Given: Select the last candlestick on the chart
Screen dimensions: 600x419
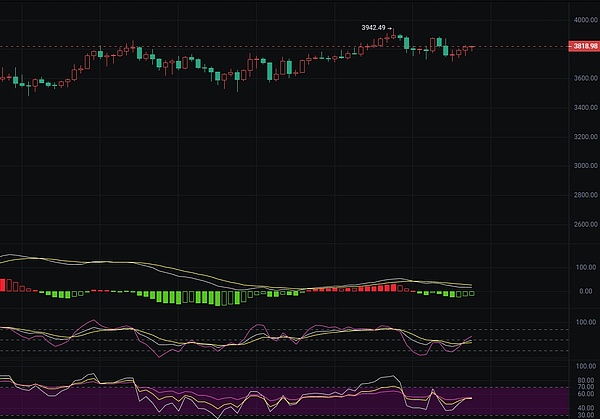Looking at the screenshot, I should [472, 48].
